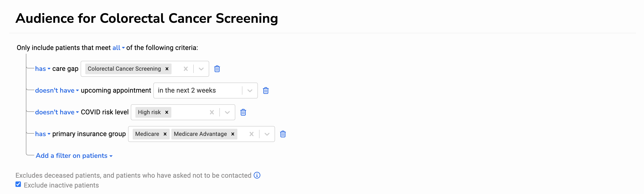Image resolution: width=644 pixels, height=194 pixels.
Task: Remove the Medicare Advantage tag
Action: pyautogui.click(x=233, y=134)
